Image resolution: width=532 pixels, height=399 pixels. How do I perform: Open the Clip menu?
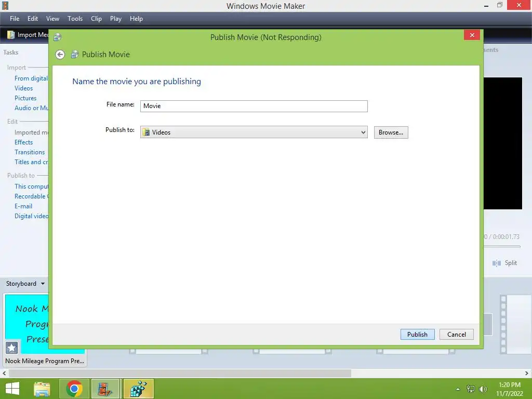pos(96,19)
